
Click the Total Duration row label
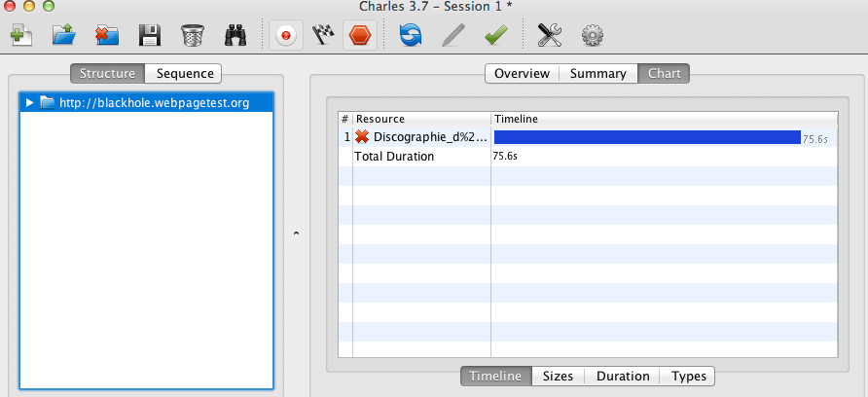pyautogui.click(x=394, y=156)
